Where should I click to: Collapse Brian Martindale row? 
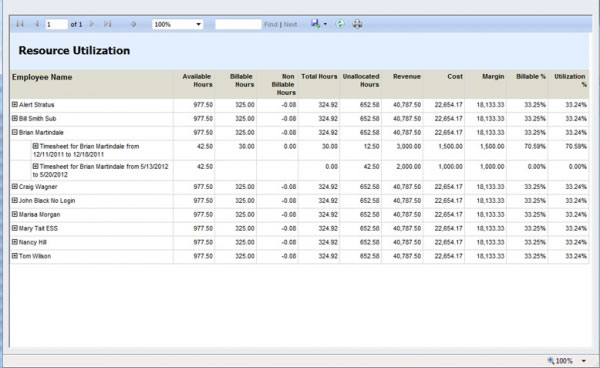(15, 132)
